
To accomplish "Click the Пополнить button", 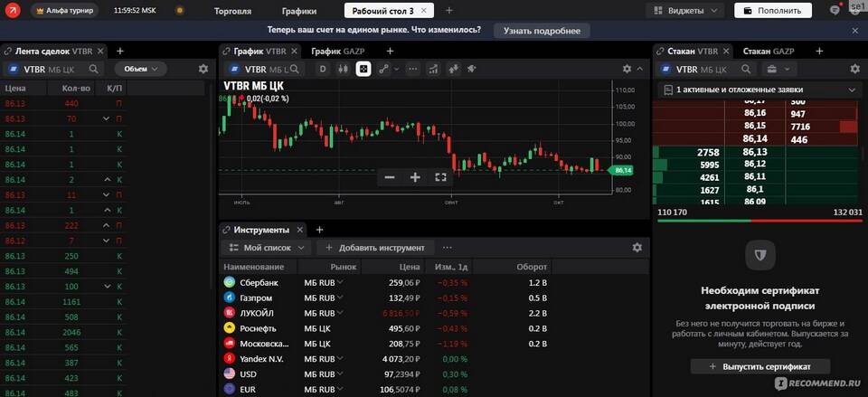I will (x=773, y=11).
